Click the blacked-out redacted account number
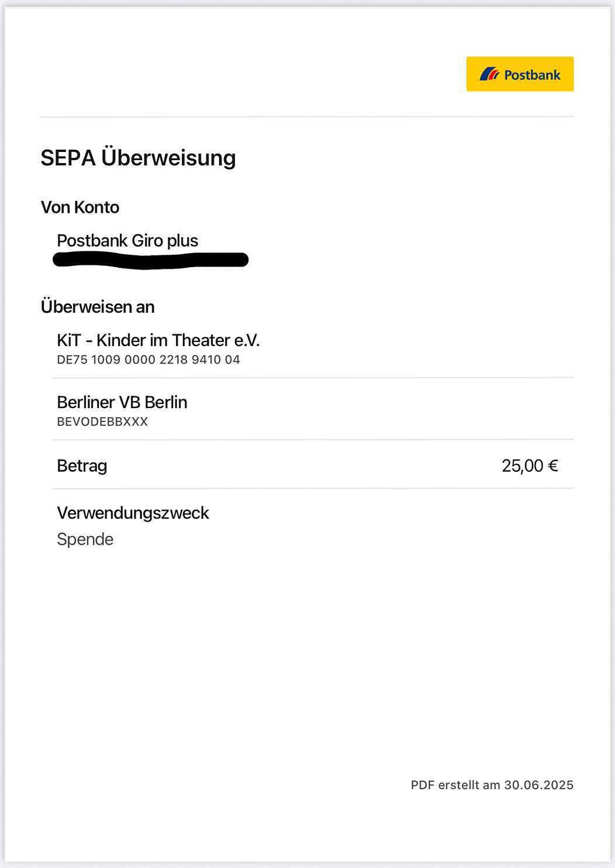 click(150, 260)
